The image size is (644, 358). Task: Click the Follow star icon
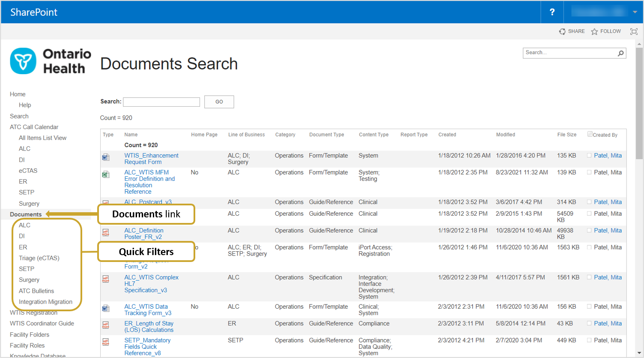(x=594, y=31)
